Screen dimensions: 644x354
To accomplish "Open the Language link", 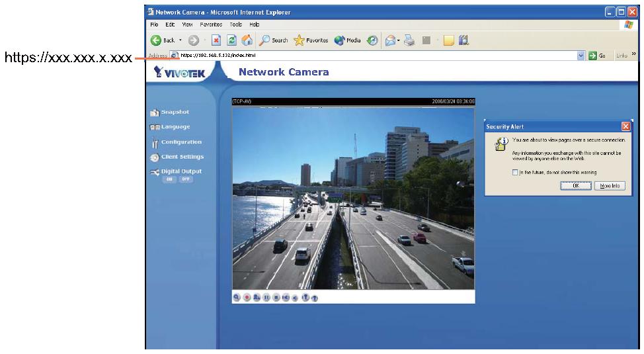I will tap(175, 126).
